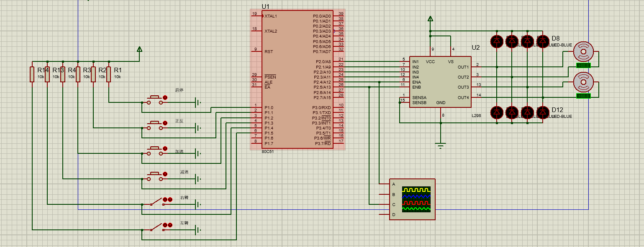Click the 左转 switch label
This screenshot has width=644, height=247.
click(x=184, y=223)
